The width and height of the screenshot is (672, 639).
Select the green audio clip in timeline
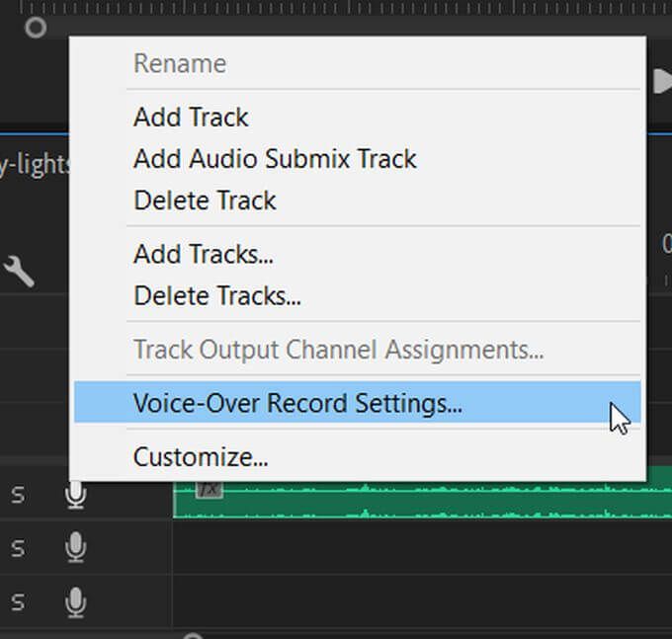point(423,500)
